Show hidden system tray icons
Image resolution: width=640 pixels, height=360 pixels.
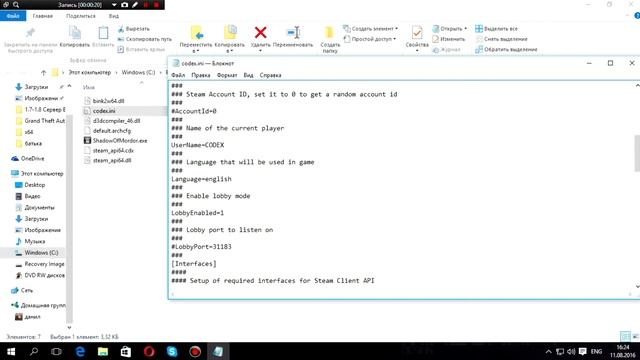pos(548,351)
